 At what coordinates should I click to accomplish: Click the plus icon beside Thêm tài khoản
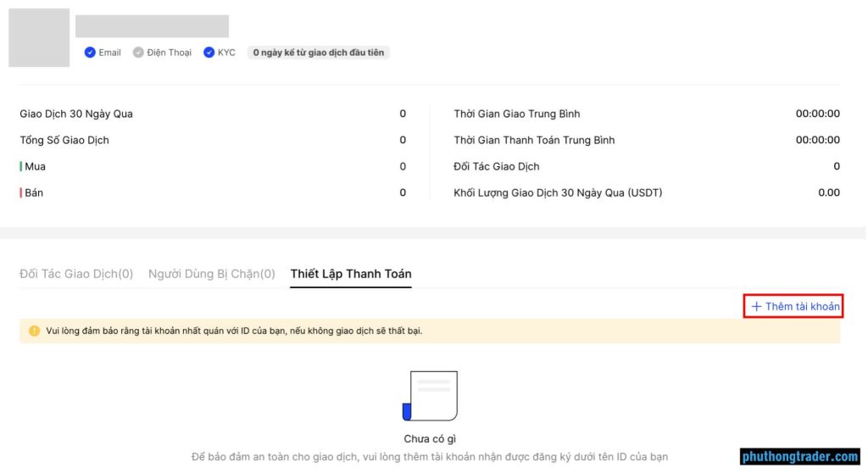[x=756, y=307]
